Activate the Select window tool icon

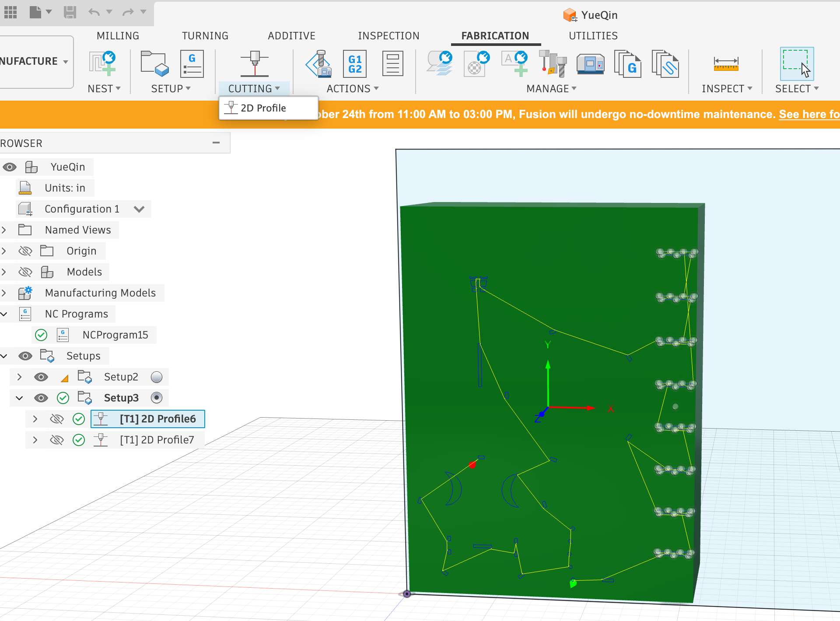tap(797, 63)
